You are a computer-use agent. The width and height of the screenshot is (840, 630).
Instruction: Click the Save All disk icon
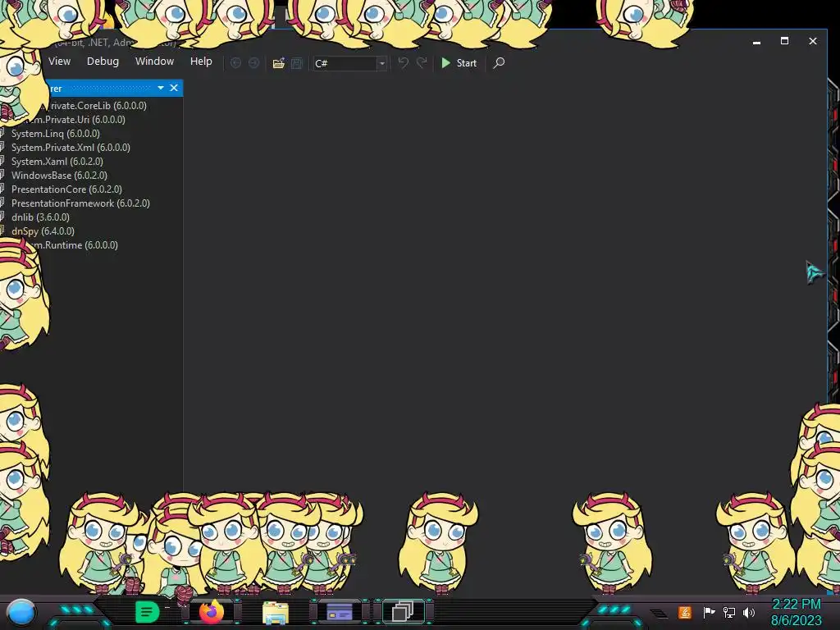click(297, 63)
